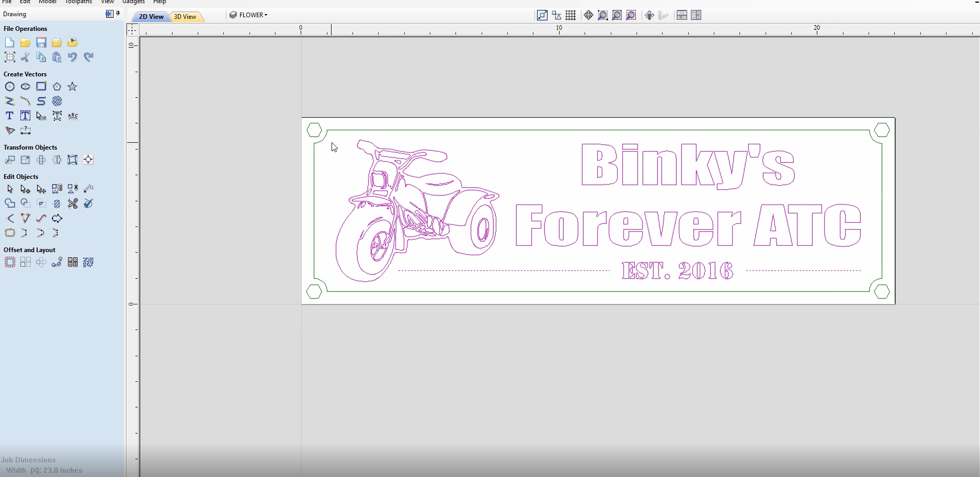Toggle 2D toolpath preview lightbulb
980x477 pixels.
(649, 15)
